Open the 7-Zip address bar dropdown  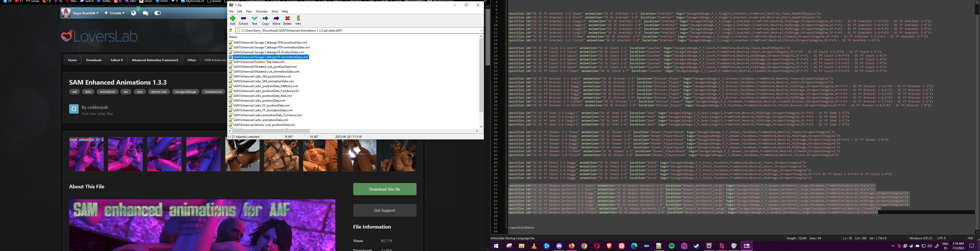pos(481,30)
